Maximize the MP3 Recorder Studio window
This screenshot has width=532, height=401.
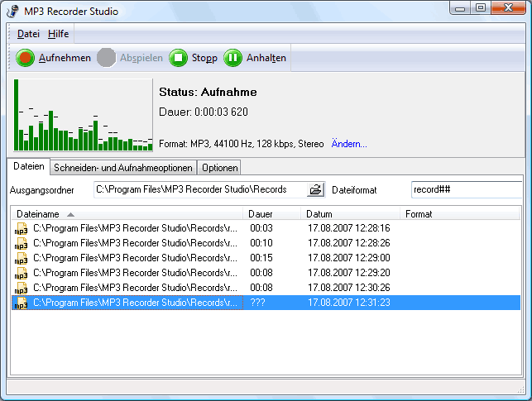(481, 8)
